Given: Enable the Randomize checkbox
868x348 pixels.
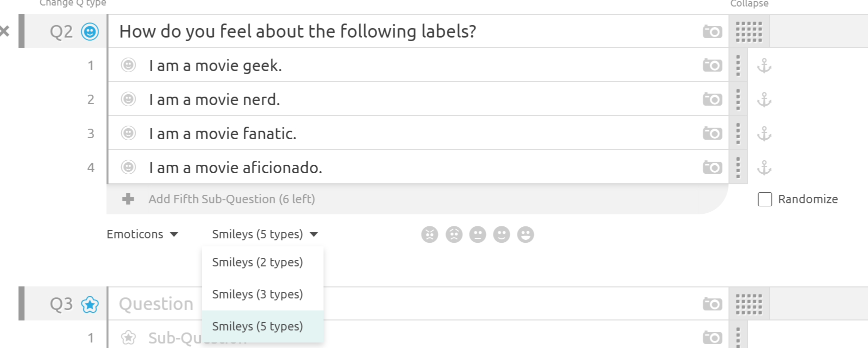Looking at the screenshot, I should point(765,199).
